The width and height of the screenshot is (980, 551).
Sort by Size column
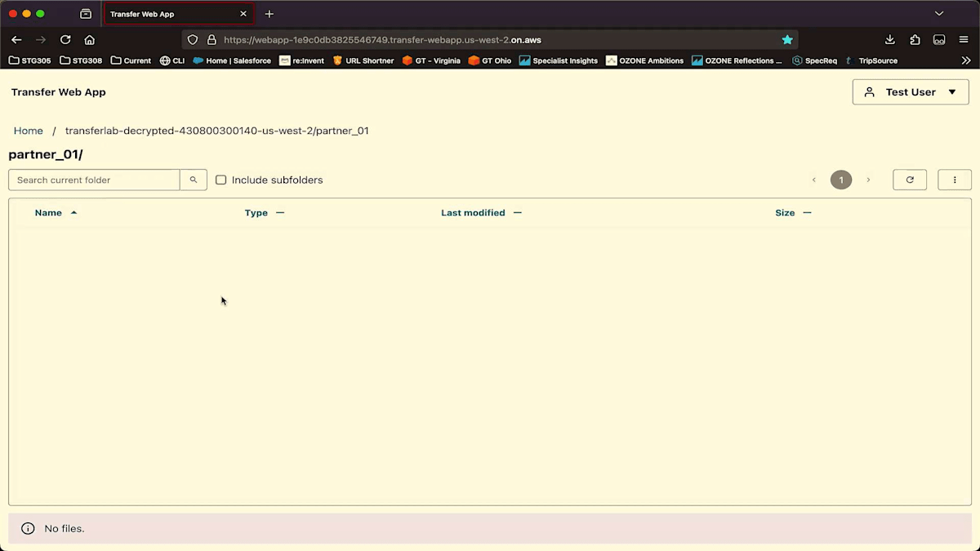point(793,212)
